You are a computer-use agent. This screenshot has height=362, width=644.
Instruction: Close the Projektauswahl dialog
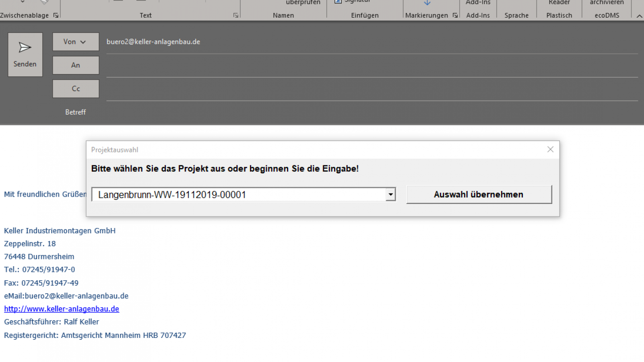coord(550,150)
